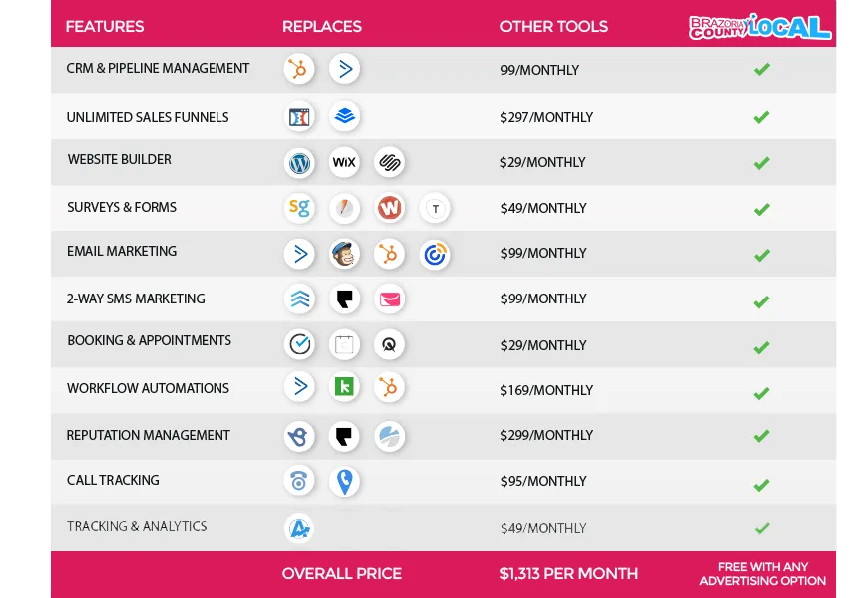
Task: Click the green checkmark for Call Tracking row
Action: (x=762, y=485)
